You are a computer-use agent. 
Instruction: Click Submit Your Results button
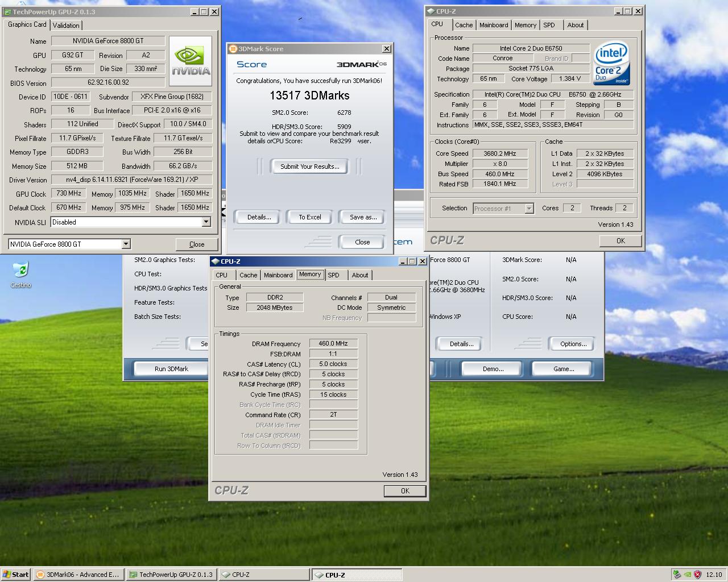[x=310, y=167]
